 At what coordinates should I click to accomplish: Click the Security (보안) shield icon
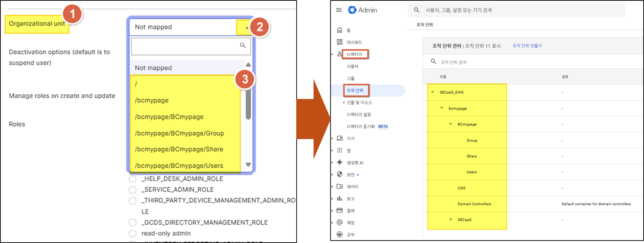point(340,174)
